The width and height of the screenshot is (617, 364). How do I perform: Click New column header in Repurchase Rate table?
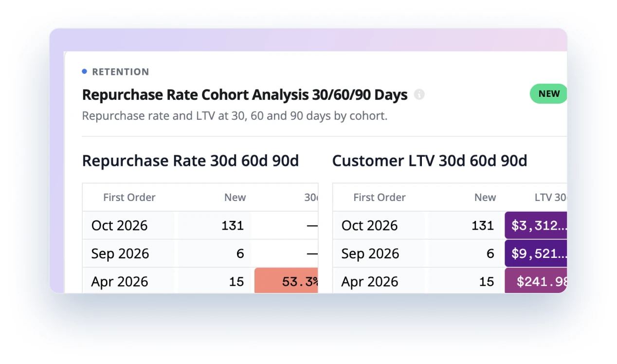point(235,198)
